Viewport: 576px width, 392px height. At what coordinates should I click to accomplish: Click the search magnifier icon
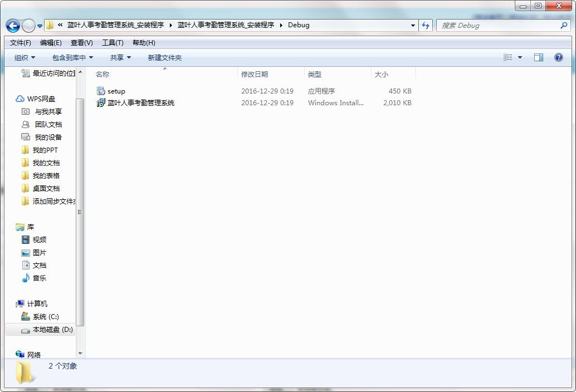pyautogui.click(x=564, y=25)
